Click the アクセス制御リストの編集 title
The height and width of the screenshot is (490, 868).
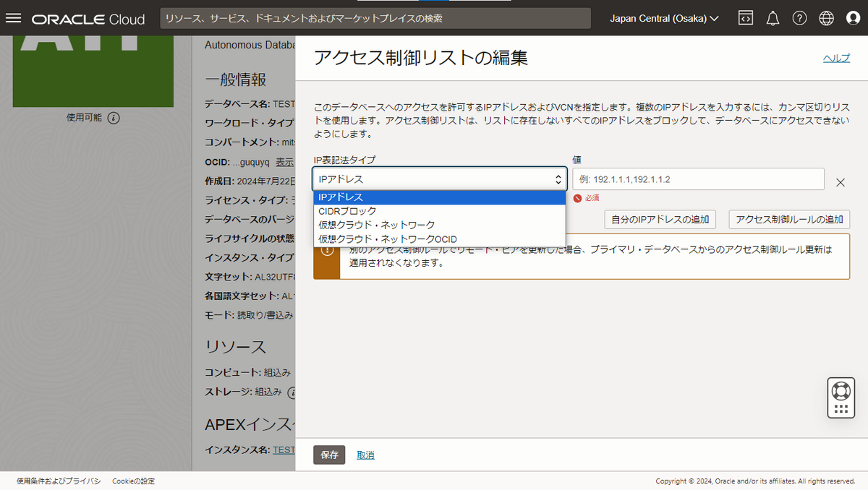coord(421,58)
